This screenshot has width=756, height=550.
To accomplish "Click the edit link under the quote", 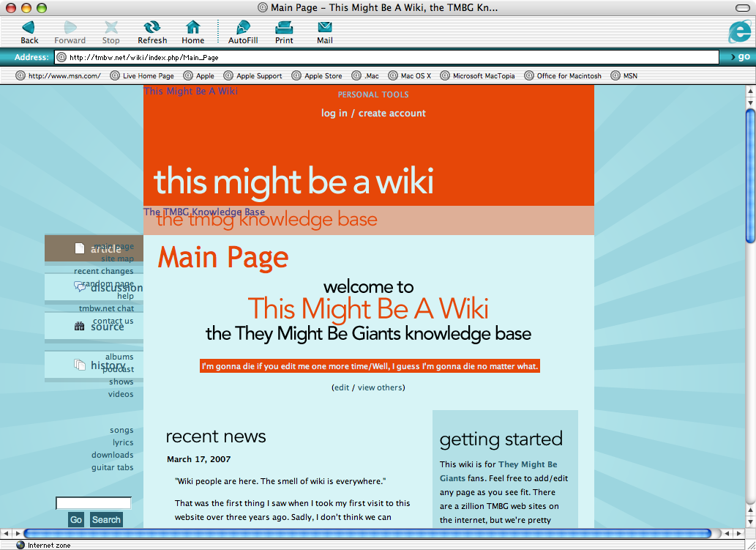I will click(x=342, y=387).
